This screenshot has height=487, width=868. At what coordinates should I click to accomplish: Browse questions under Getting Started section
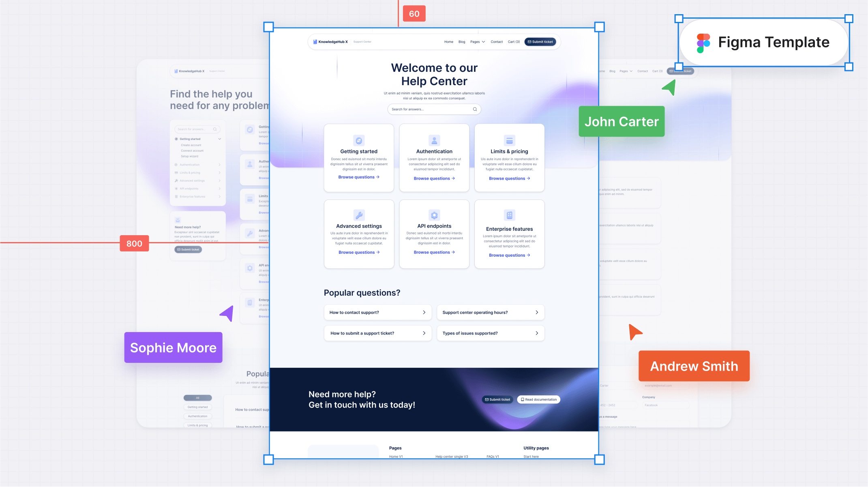pyautogui.click(x=358, y=177)
